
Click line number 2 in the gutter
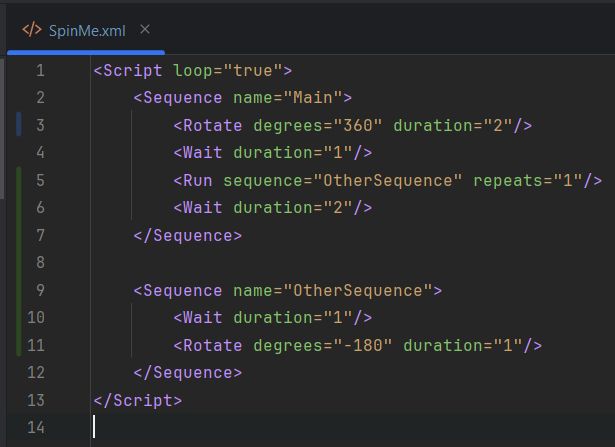tap(40, 98)
